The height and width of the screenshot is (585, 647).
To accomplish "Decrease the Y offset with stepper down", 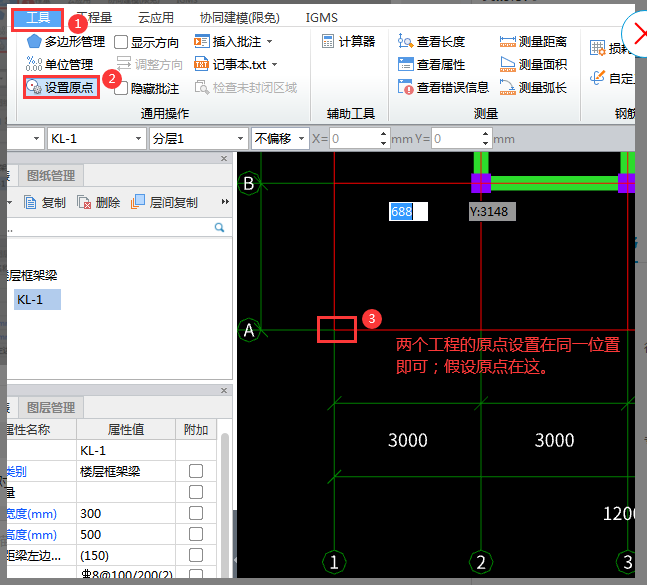I will coord(486,144).
